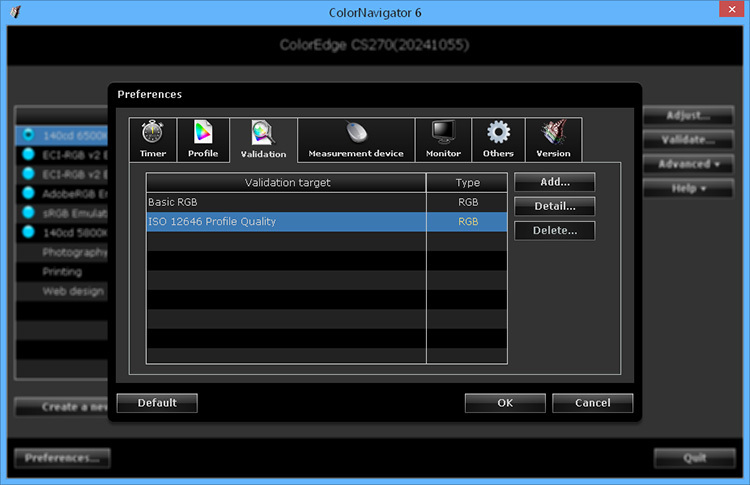750x485 pixels.
Task: Click the Validate button in main window
Action: 688,140
